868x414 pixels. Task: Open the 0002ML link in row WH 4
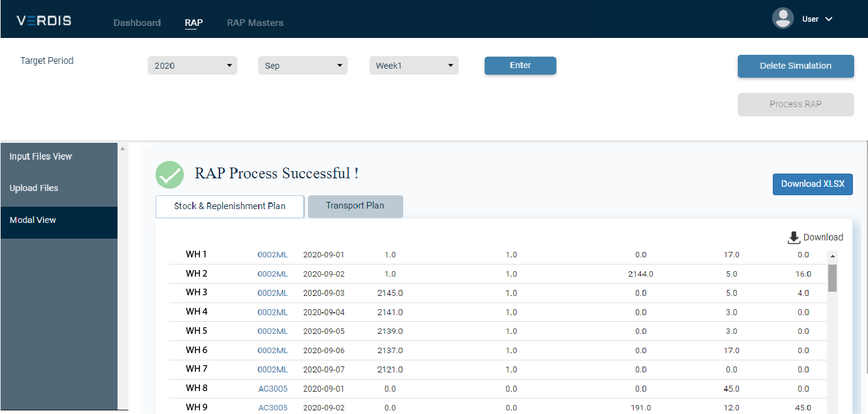tap(272, 312)
